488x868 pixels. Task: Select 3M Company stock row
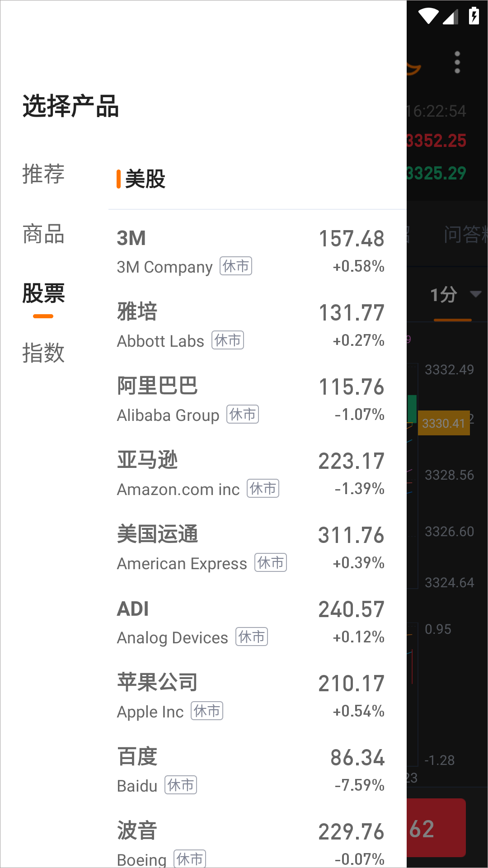(251, 251)
